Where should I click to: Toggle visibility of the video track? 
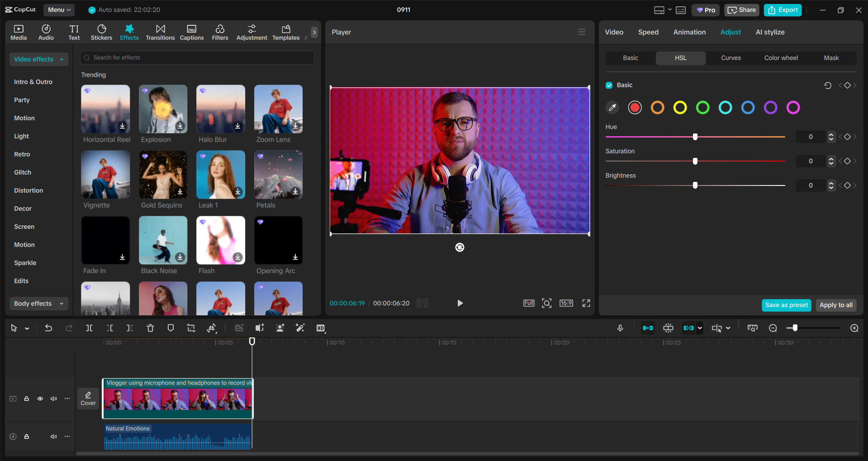pyautogui.click(x=40, y=399)
